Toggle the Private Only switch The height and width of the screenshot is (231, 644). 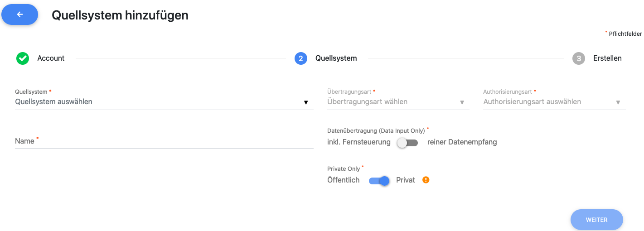pyautogui.click(x=379, y=181)
